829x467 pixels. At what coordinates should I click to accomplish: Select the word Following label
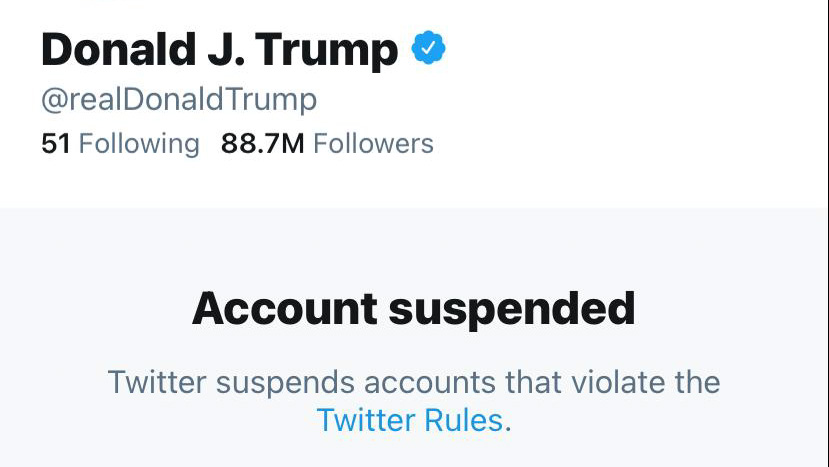(x=139, y=144)
